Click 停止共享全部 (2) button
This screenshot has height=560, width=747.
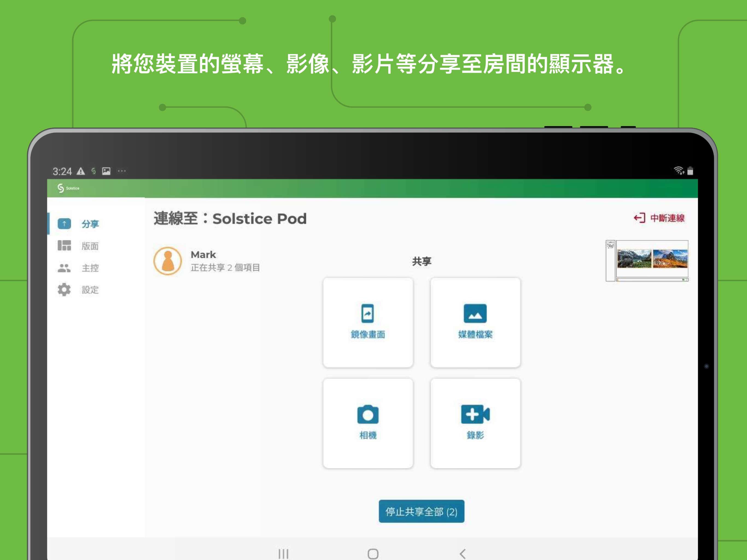point(421,511)
